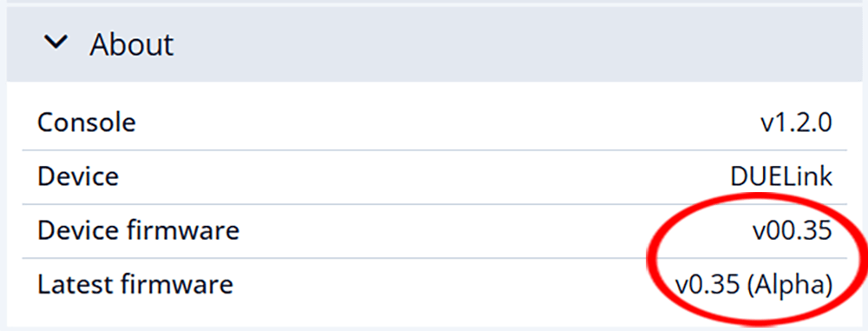Screen dimensions: 868x331
Task: Select the Console label
Action: point(86,122)
